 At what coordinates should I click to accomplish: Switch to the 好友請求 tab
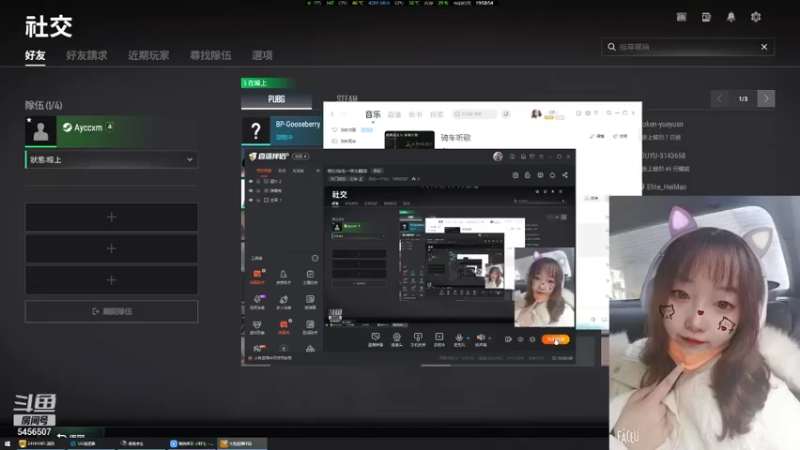coord(87,55)
